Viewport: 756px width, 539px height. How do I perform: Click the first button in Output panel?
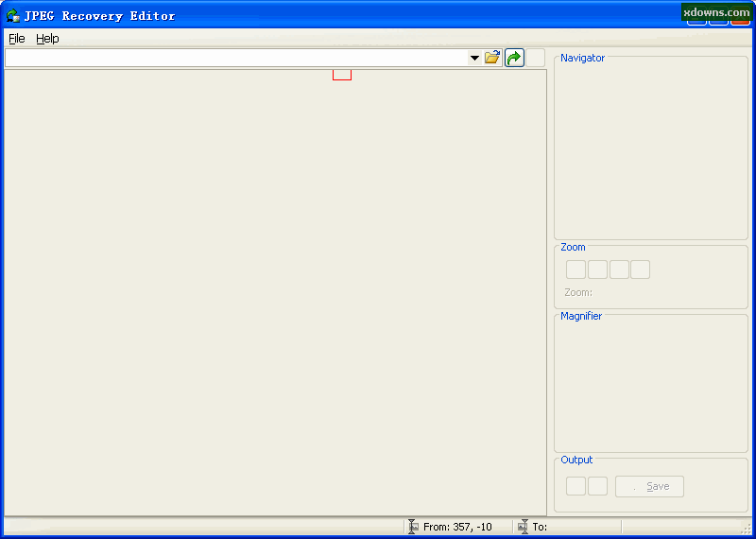[x=576, y=486]
